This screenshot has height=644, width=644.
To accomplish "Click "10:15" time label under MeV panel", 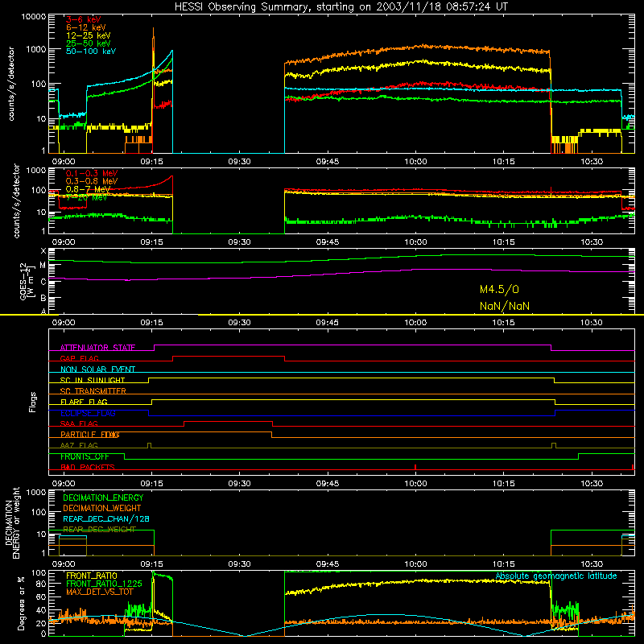I will (504, 242).
